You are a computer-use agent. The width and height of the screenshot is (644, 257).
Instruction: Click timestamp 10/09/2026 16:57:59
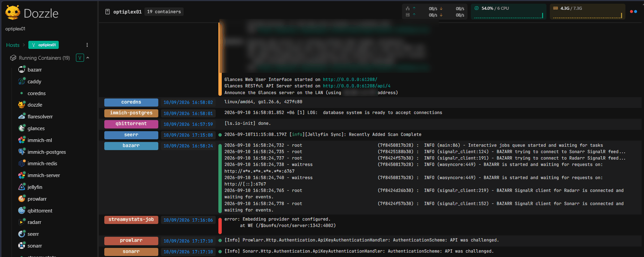tap(188, 124)
